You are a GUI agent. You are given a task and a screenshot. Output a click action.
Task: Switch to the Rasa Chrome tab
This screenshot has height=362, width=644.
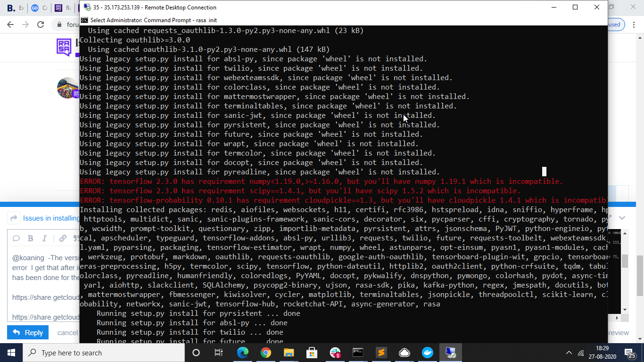(x=63, y=8)
